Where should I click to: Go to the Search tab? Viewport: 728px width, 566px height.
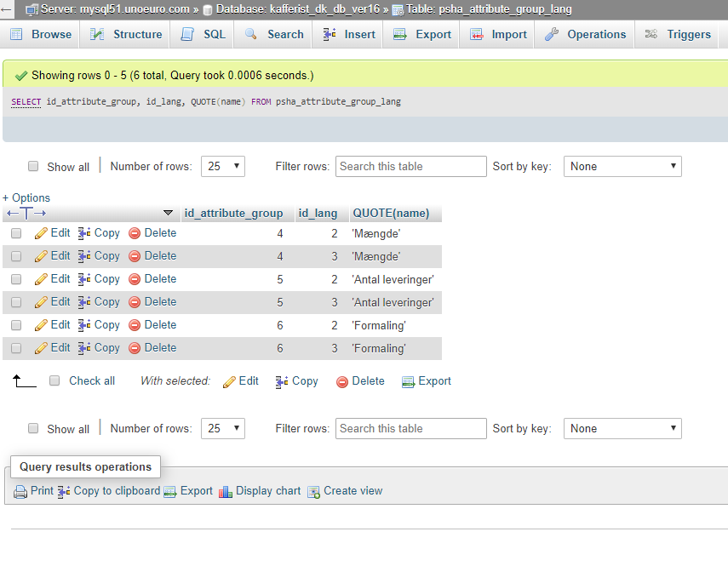pos(274,34)
